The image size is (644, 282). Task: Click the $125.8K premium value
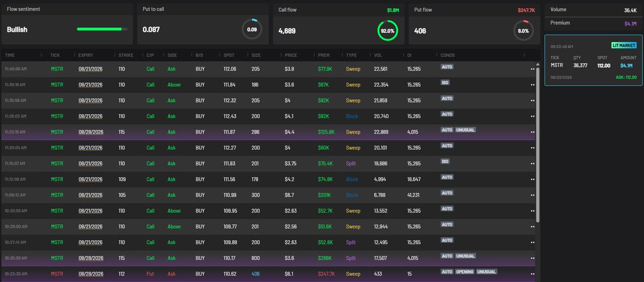tap(326, 132)
